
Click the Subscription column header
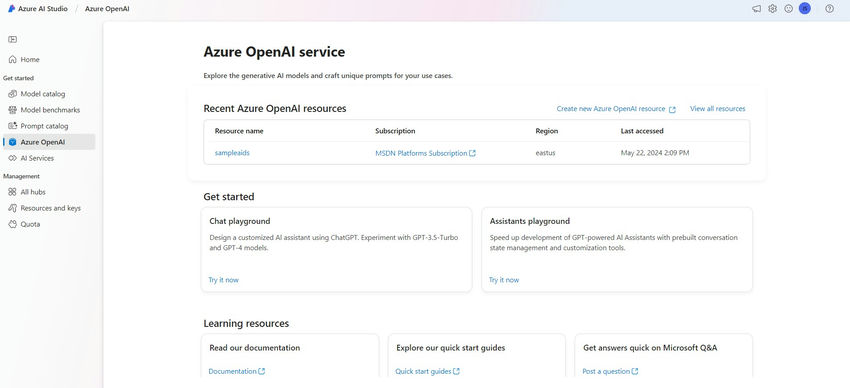pos(395,131)
